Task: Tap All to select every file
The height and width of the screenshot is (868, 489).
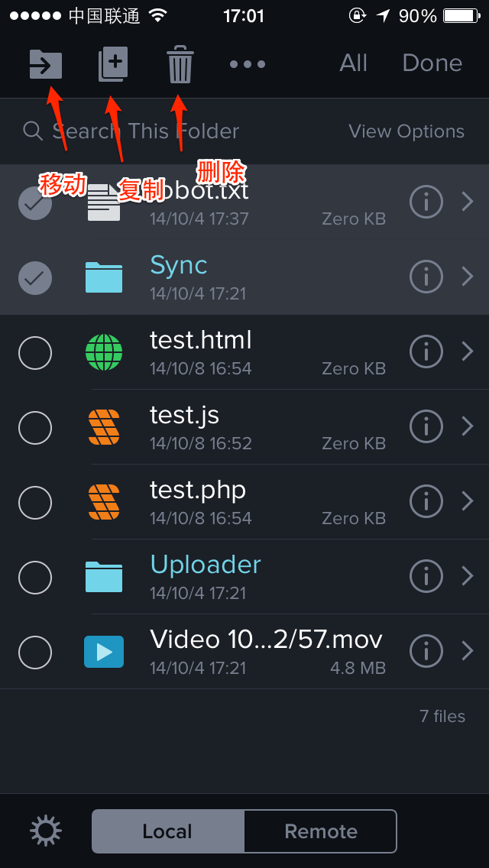Action: point(353,63)
